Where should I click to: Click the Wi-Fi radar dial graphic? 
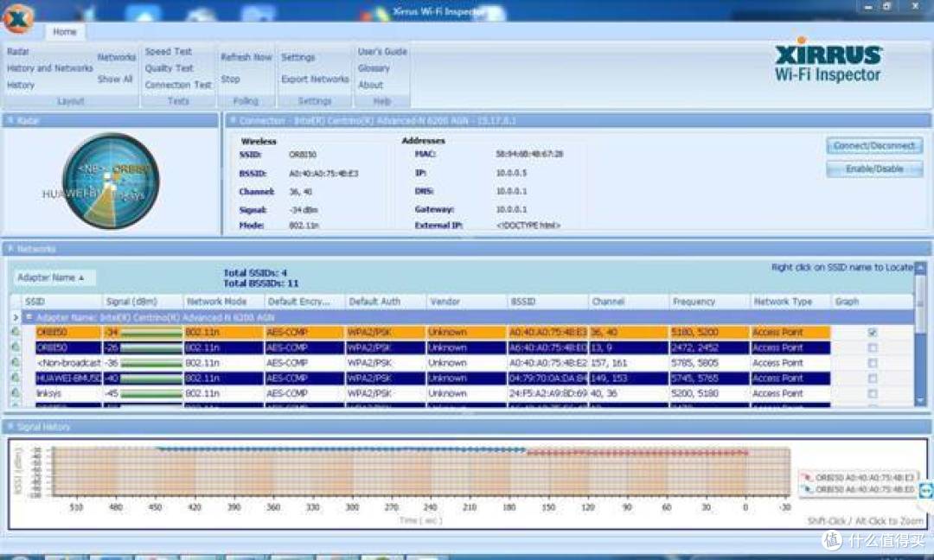111,181
